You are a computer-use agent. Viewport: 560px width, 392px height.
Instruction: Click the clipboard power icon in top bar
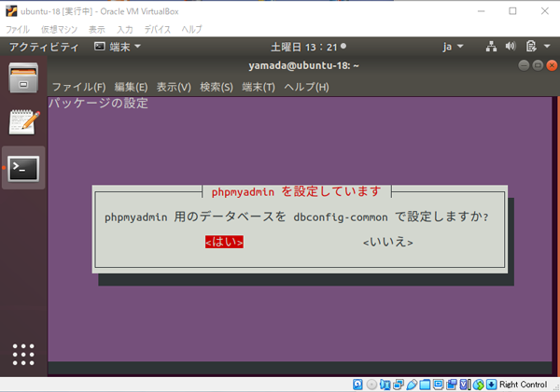531,47
